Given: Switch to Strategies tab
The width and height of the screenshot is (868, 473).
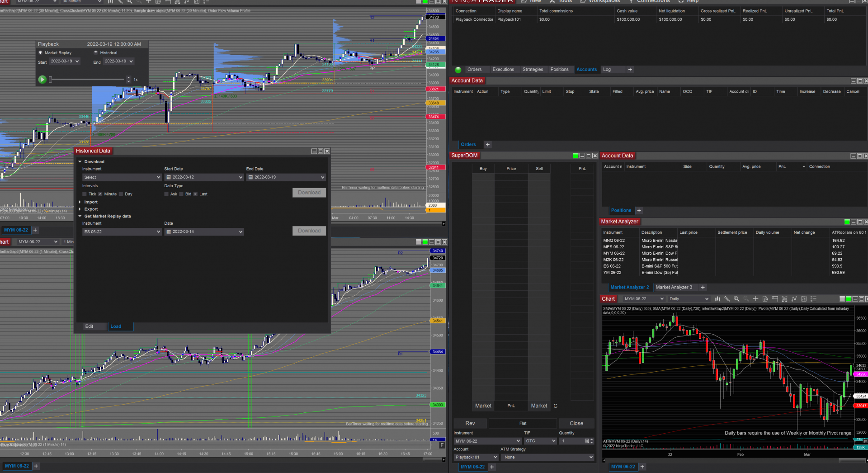Looking at the screenshot, I should [533, 70].
